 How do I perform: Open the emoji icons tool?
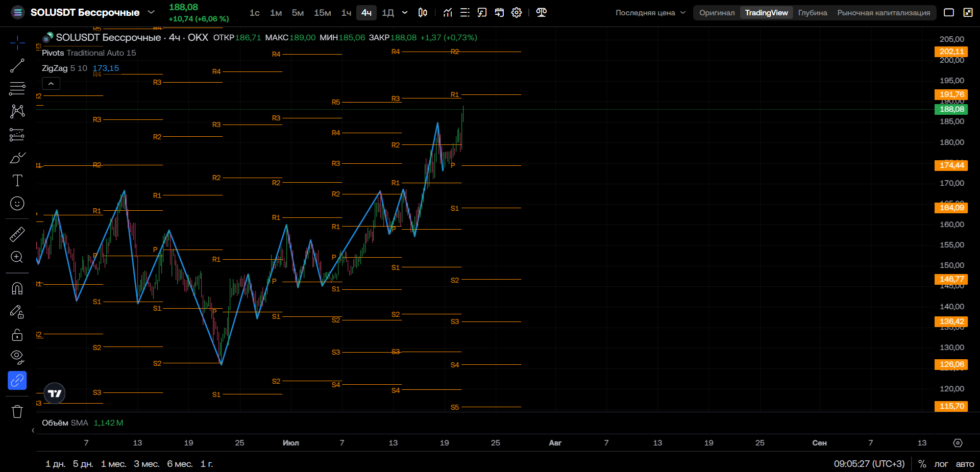coord(17,204)
